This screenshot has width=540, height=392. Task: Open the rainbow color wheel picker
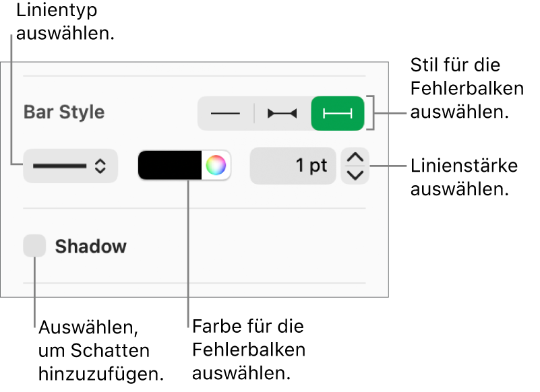[216, 165]
